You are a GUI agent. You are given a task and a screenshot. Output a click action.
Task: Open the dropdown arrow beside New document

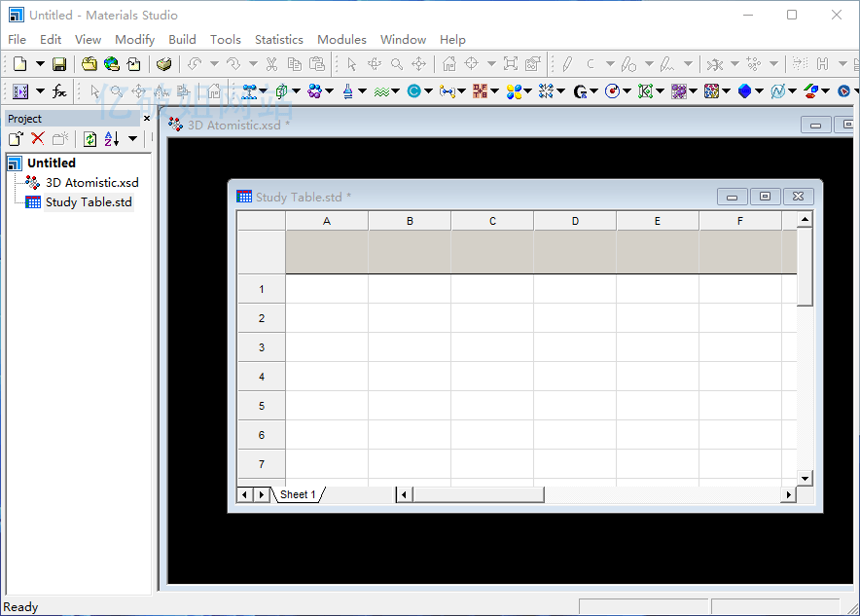[x=40, y=64]
